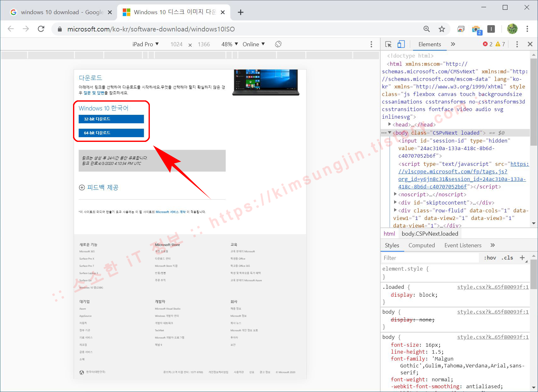
Task: Open a new browser tab
Action: [241, 12]
